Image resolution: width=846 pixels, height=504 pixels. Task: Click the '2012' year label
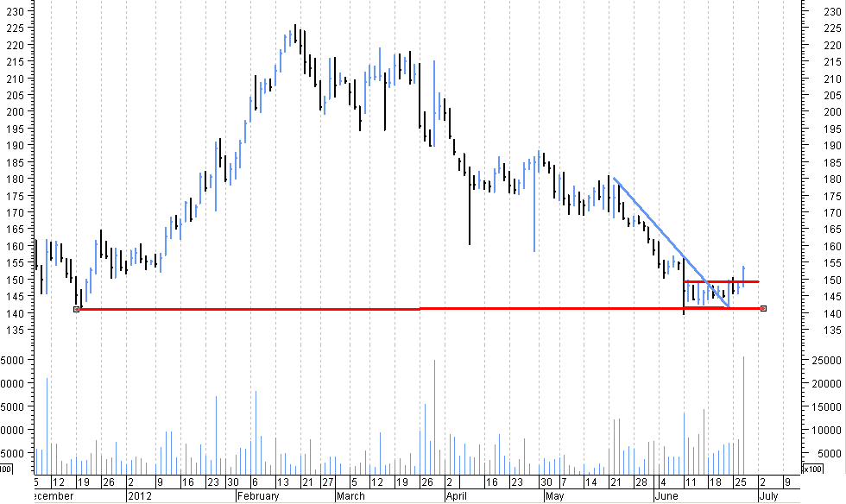click(x=140, y=496)
